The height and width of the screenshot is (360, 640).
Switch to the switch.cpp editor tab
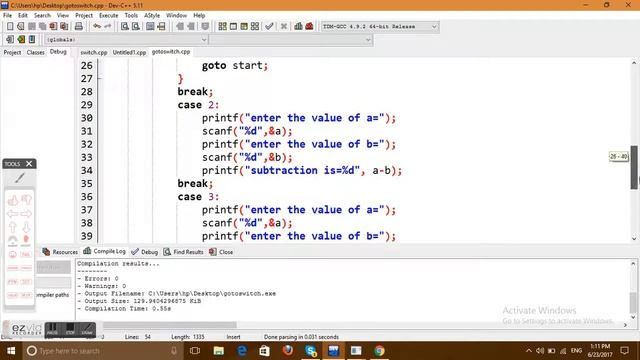tap(93, 52)
